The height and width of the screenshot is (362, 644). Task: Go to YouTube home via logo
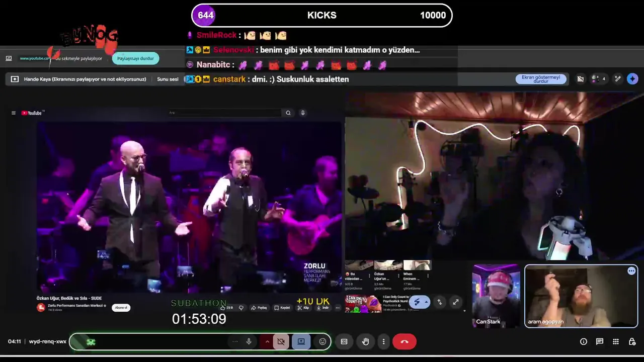[x=33, y=113]
